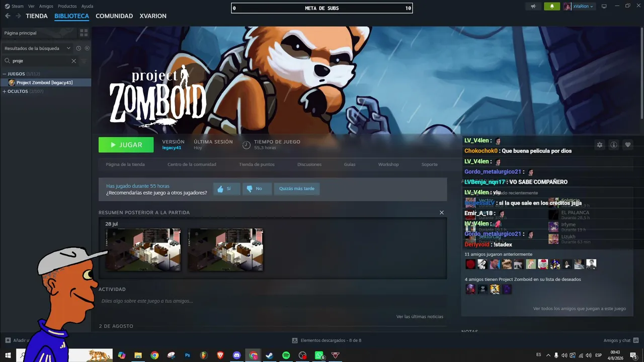
Task: Click the recent activity clock filter icon
Action: 78,48
